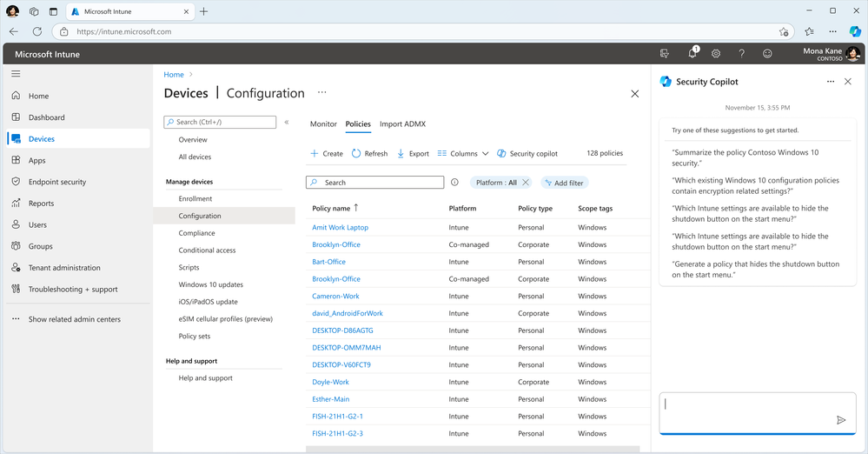The width and height of the screenshot is (868, 454).
Task: Select the Policies tab
Action: click(x=358, y=124)
